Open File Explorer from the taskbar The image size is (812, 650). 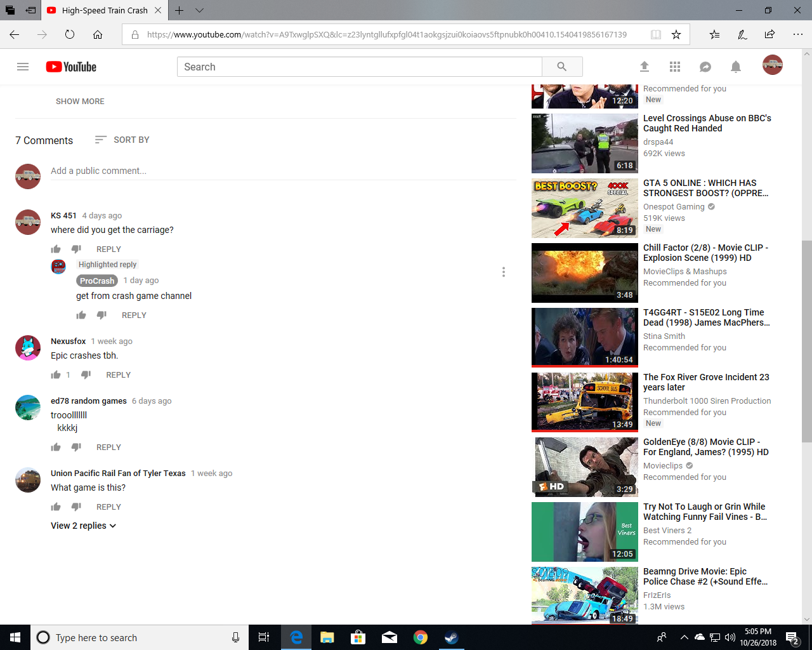[327, 637]
